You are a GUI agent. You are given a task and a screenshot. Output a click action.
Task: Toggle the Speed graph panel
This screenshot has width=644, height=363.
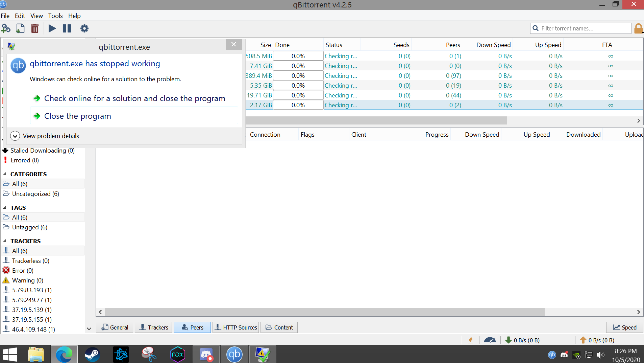[x=624, y=327]
